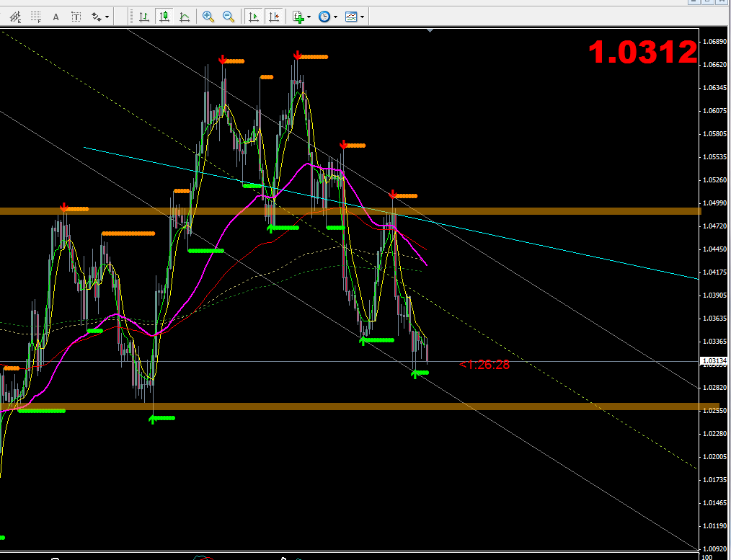Switch chart to Bar Chart mode

click(x=145, y=17)
